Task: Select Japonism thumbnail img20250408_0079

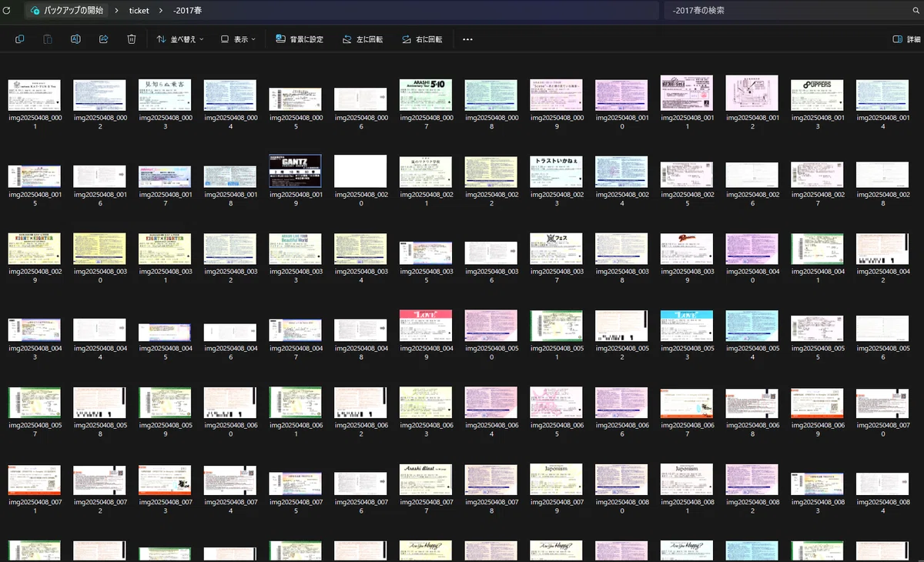Action: (556, 480)
